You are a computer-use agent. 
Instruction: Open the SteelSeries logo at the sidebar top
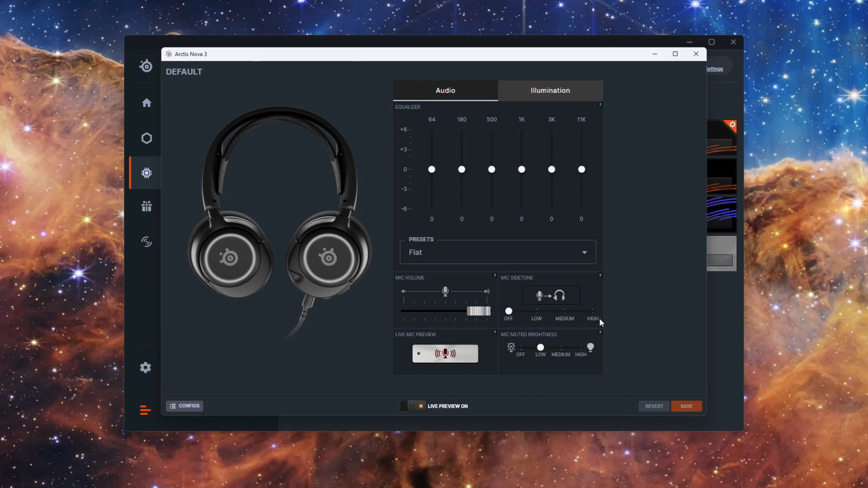click(x=146, y=66)
